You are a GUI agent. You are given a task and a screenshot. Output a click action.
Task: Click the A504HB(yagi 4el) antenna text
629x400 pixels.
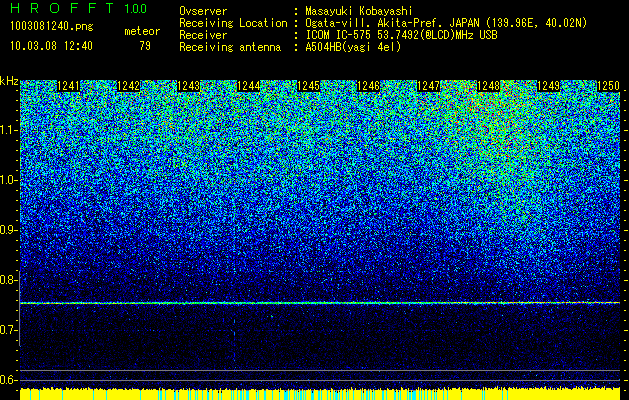coord(353,47)
